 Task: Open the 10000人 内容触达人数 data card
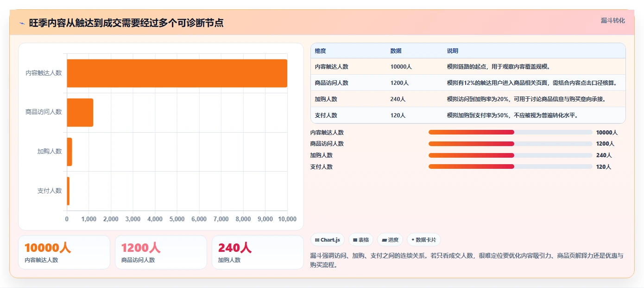[x=64, y=252]
